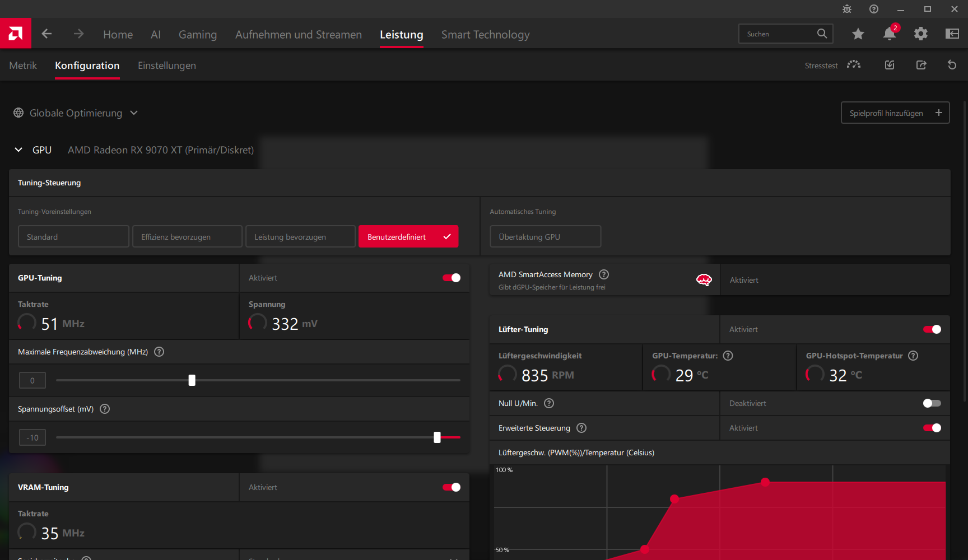Switch to Einstellungen subtab
968x560 pixels.
click(167, 66)
